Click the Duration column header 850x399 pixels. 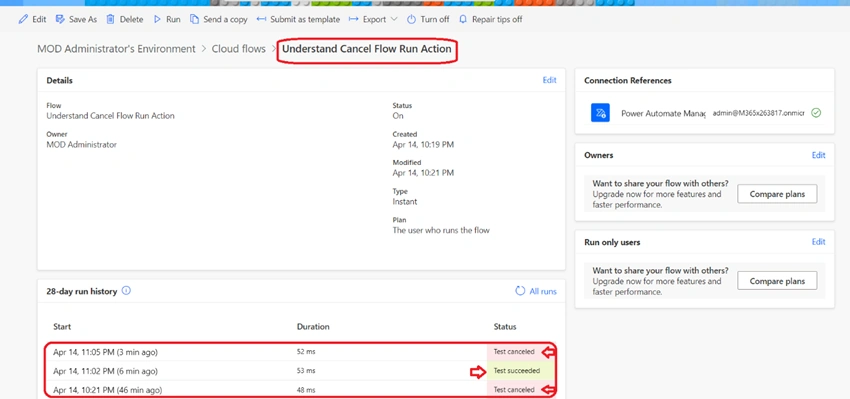(x=313, y=326)
